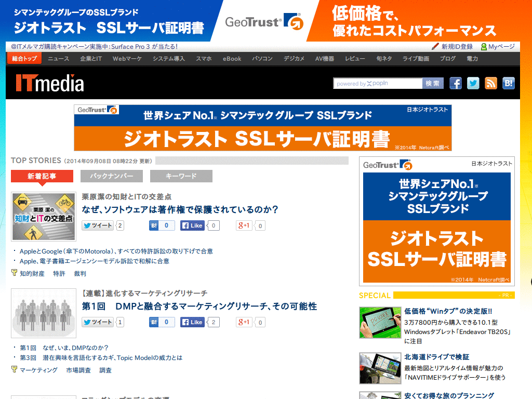
Task: Click the Hatena Bookmark B! icon in header
Action: pos(508,83)
